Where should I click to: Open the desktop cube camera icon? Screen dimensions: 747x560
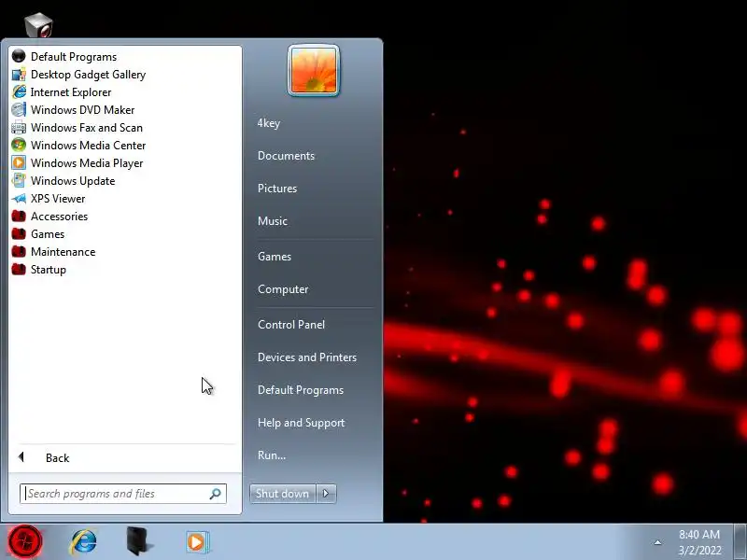point(38,26)
